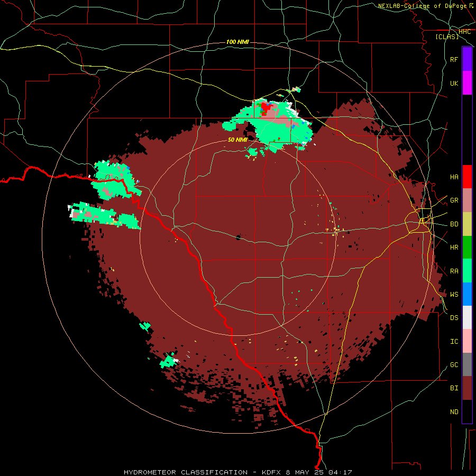Screen dimensions: 476x476
Task: Click the red HA legend swatch
Action: pyautogui.click(x=467, y=177)
